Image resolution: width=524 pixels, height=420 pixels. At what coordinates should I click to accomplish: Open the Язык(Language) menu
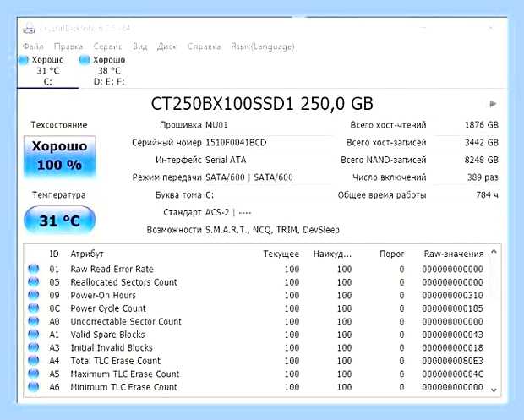pyautogui.click(x=263, y=46)
